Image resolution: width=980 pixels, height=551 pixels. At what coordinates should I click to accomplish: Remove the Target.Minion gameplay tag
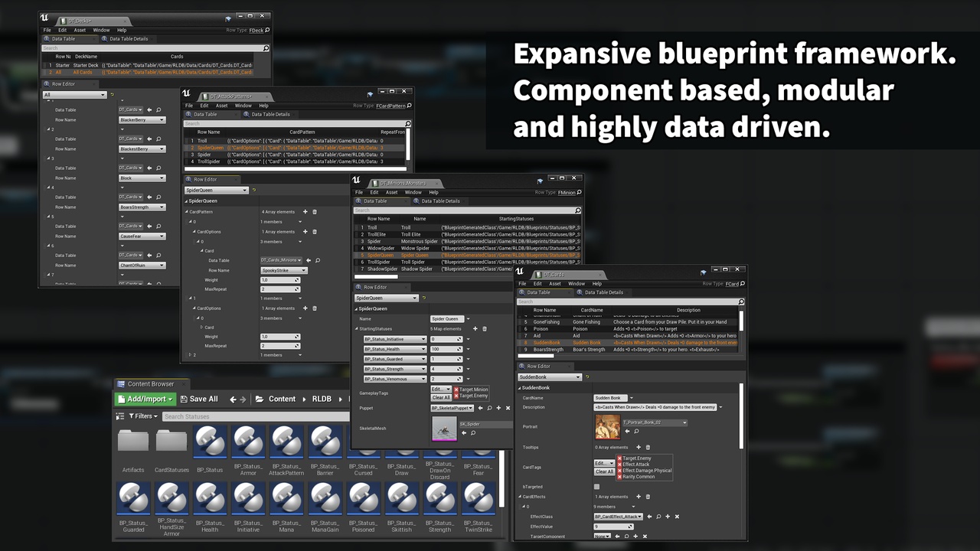pyautogui.click(x=456, y=390)
